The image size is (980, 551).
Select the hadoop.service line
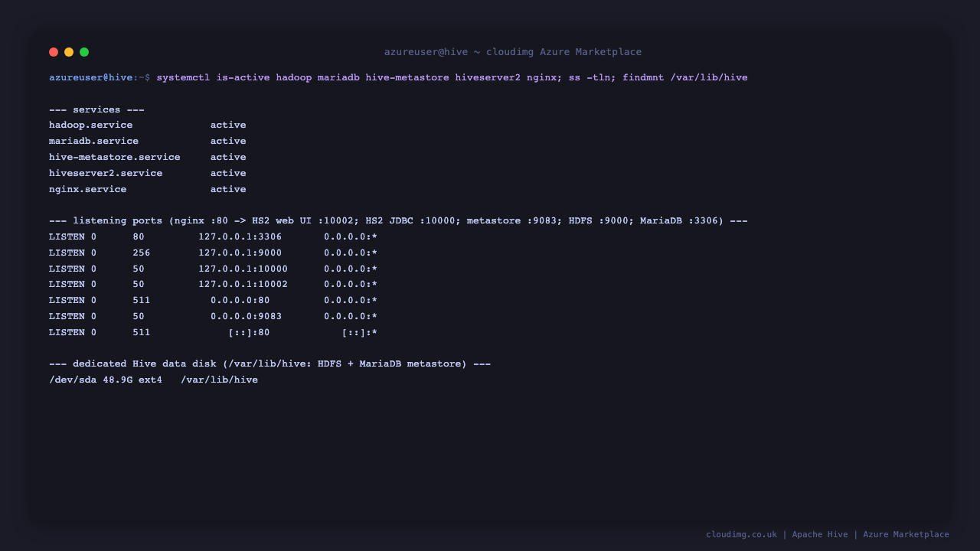(x=148, y=125)
